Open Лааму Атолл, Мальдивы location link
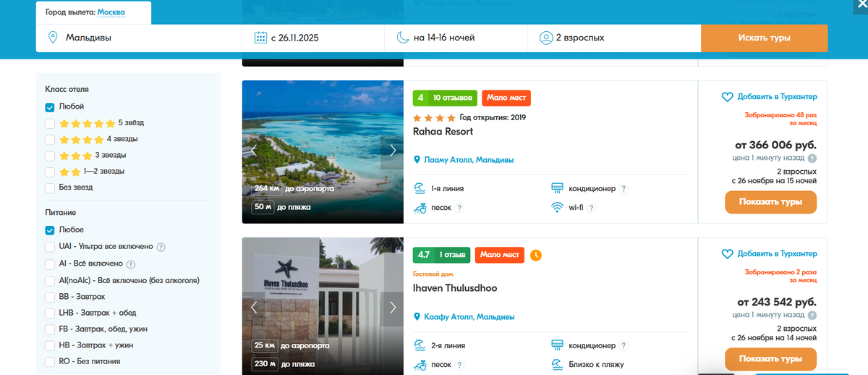The height and width of the screenshot is (375, 868). tap(469, 160)
